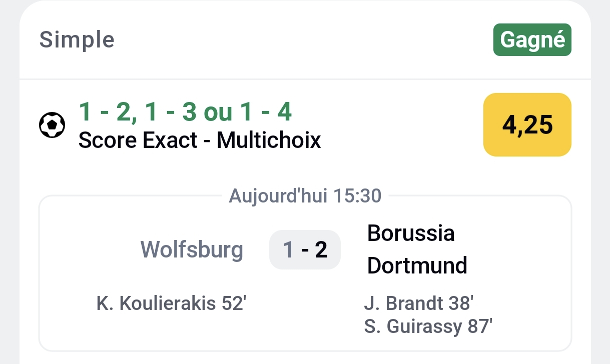Click the grey 1 - 2 final score badge

coord(305,249)
